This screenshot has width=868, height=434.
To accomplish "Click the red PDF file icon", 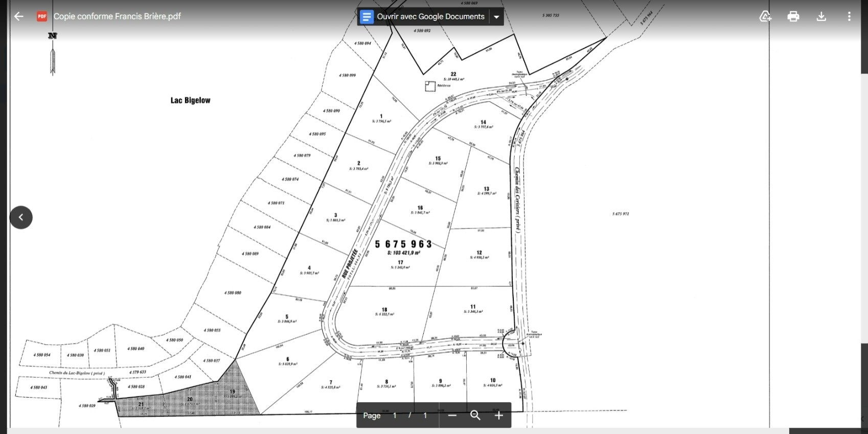I will click(42, 16).
